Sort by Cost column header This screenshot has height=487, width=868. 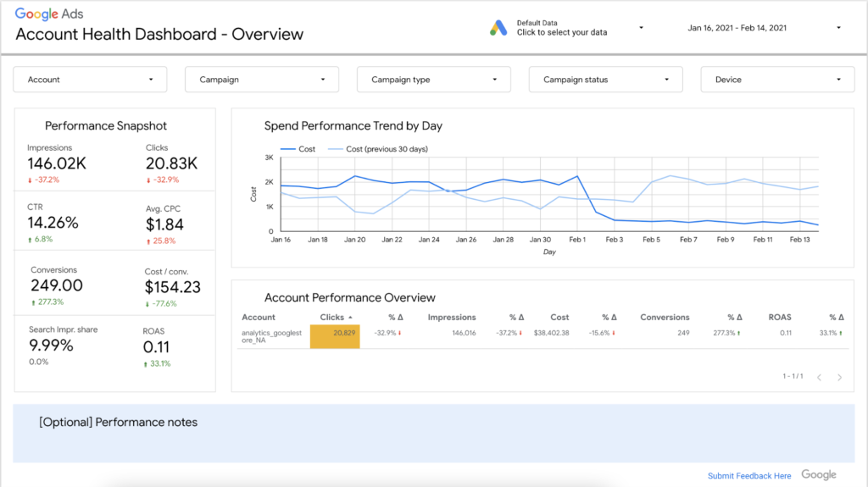559,317
